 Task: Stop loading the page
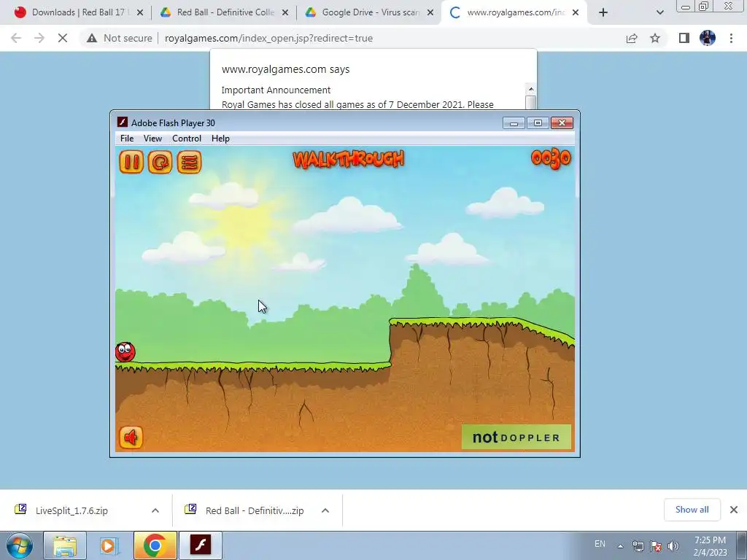(x=63, y=38)
